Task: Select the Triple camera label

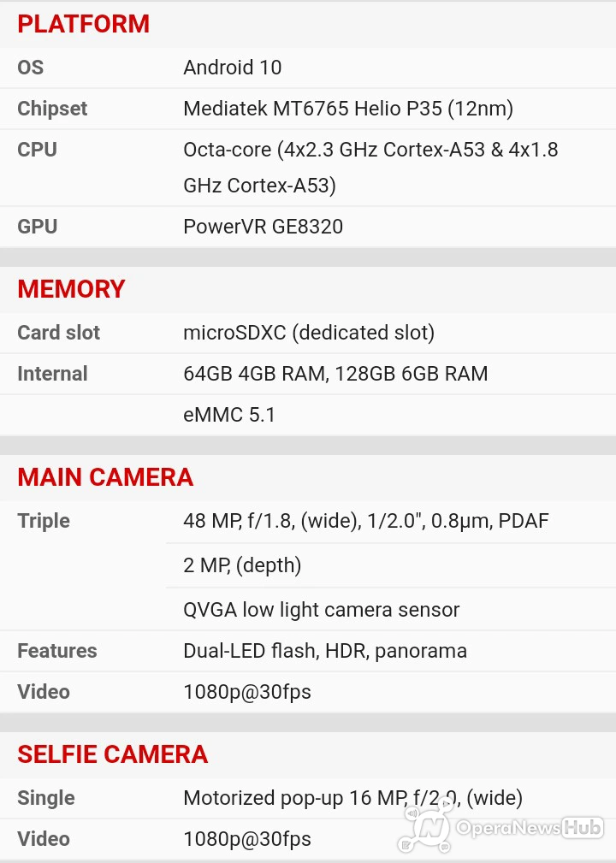Action: pyautogui.click(x=44, y=521)
